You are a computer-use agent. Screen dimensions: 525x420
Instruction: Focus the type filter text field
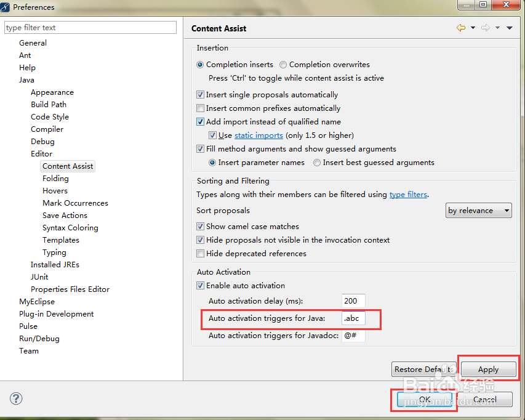tap(90, 28)
